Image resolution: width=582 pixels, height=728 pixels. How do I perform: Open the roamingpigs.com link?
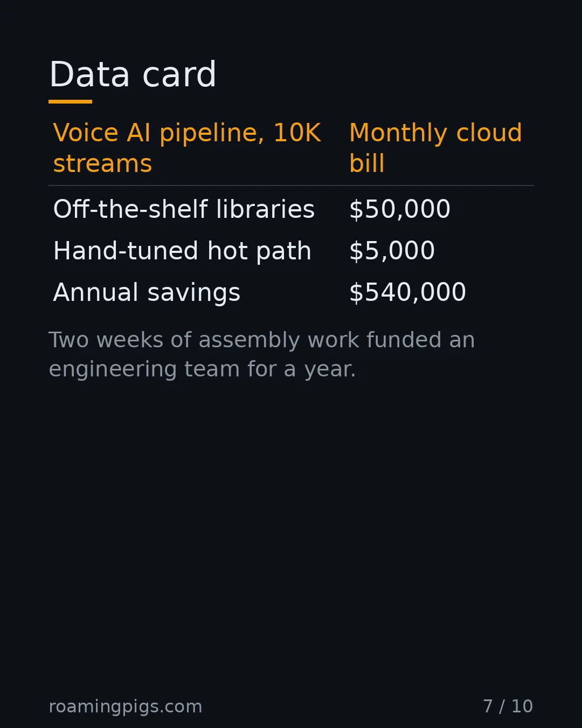point(126,706)
